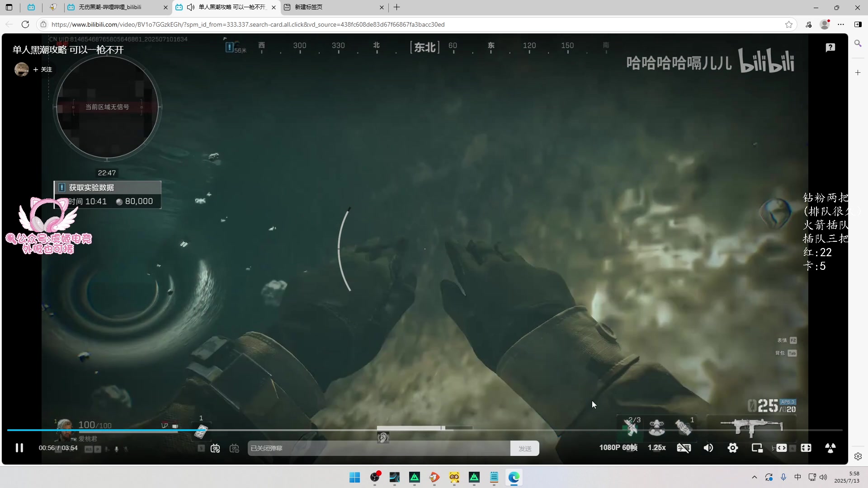Click the video progress bar

(x=425, y=430)
